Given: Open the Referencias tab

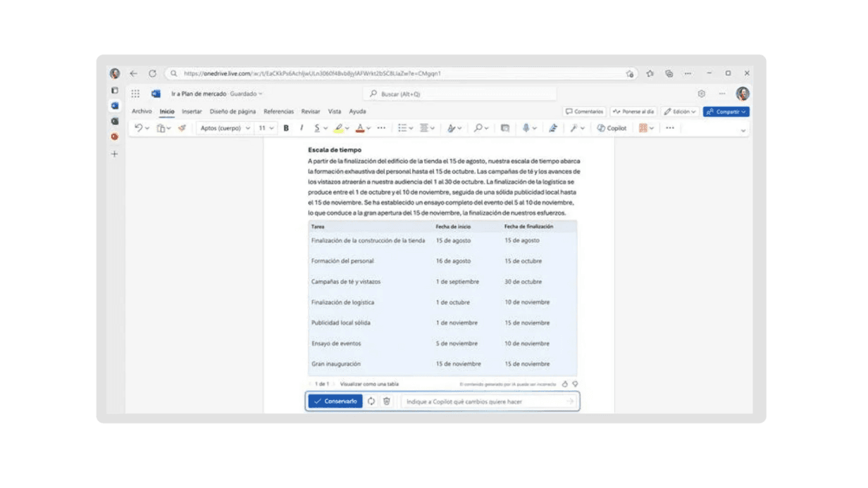Looking at the screenshot, I should (278, 111).
